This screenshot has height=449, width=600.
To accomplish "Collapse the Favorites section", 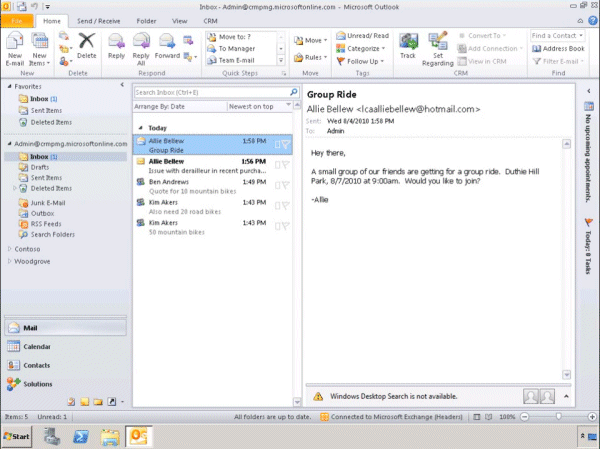I will (10, 87).
